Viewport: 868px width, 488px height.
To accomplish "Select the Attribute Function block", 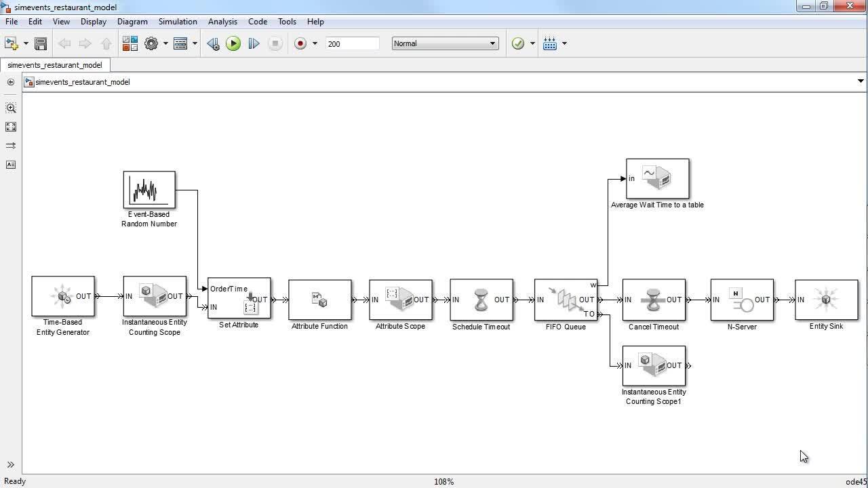I will coord(320,300).
